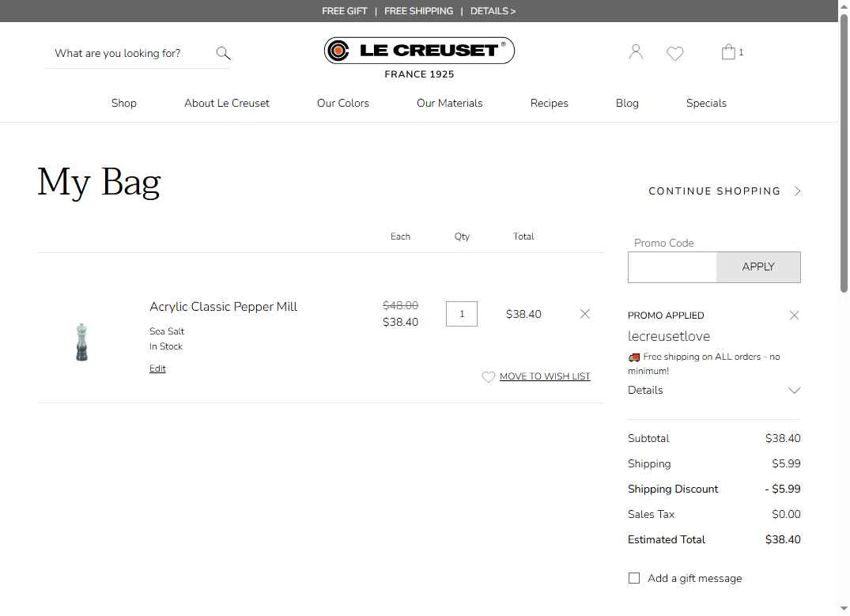The height and width of the screenshot is (616, 850).
Task: Remove the Acrylic Classic Pepper Mill item
Action: pyautogui.click(x=585, y=314)
